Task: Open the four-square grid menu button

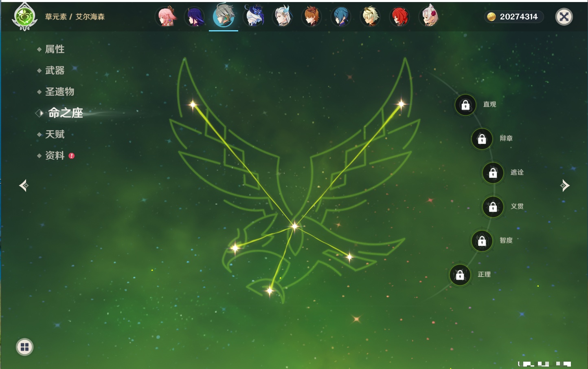Action: coord(24,347)
